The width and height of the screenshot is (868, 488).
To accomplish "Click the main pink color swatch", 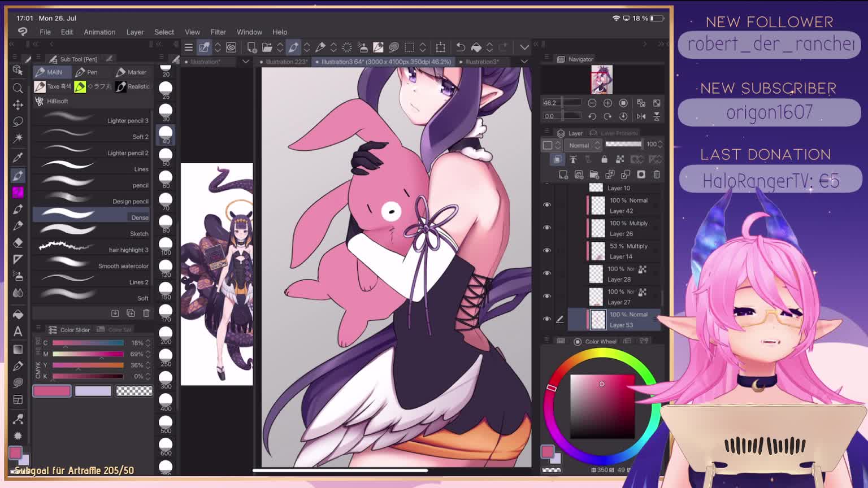I will (52, 391).
